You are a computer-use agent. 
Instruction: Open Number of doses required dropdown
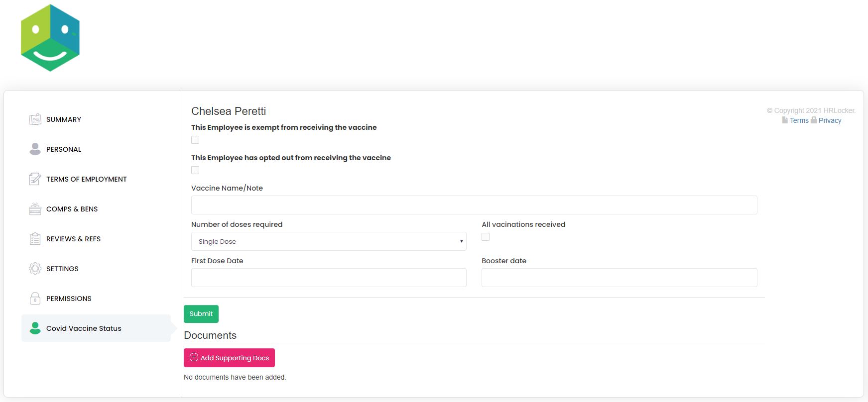(x=329, y=241)
